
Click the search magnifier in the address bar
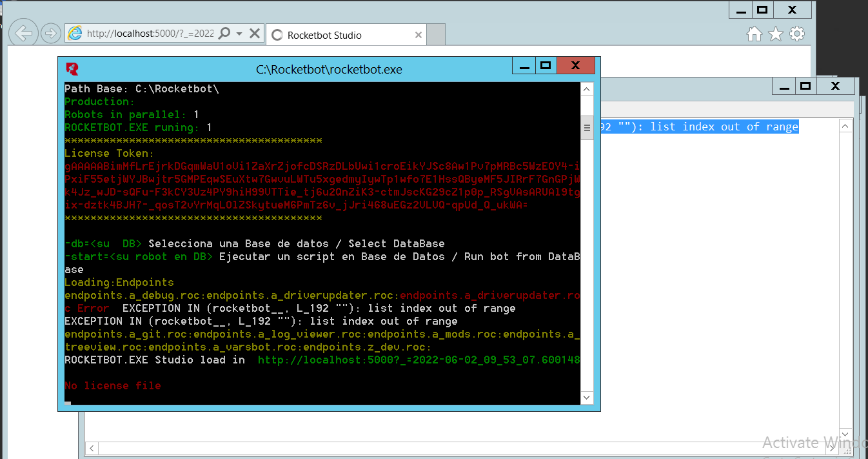pyautogui.click(x=224, y=34)
